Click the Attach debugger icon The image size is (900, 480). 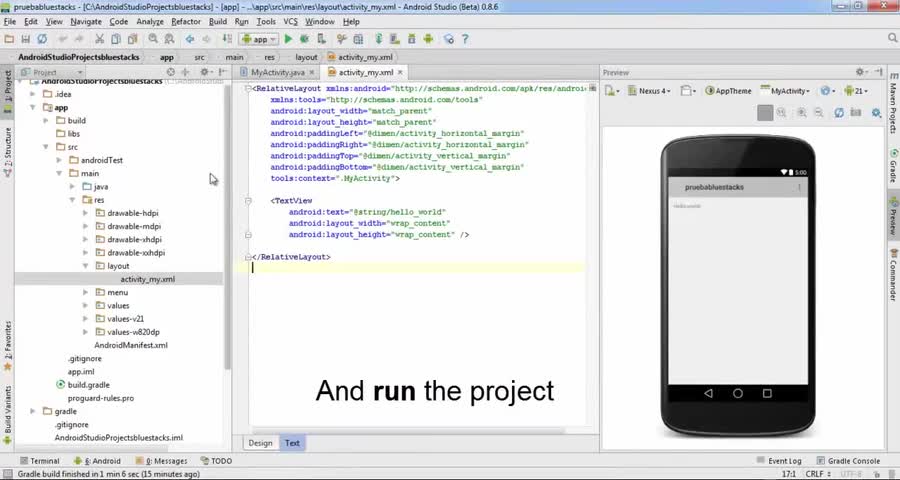coord(321,39)
